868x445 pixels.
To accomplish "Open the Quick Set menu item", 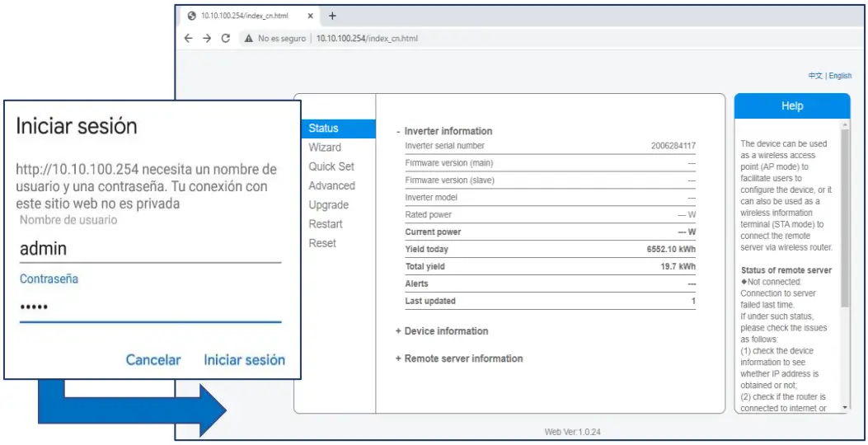I will (331, 166).
